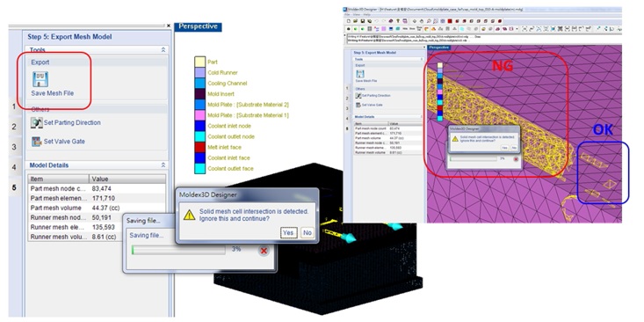Collapse the Tools section chevron

(x=163, y=50)
